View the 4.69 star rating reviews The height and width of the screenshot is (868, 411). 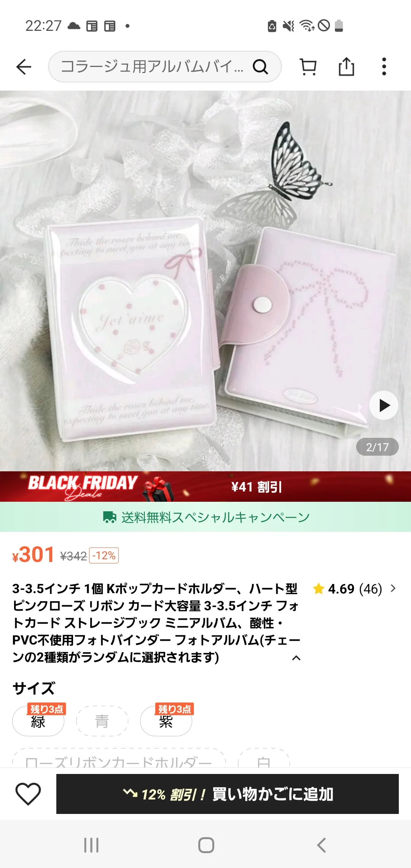click(x=347, y=589)
